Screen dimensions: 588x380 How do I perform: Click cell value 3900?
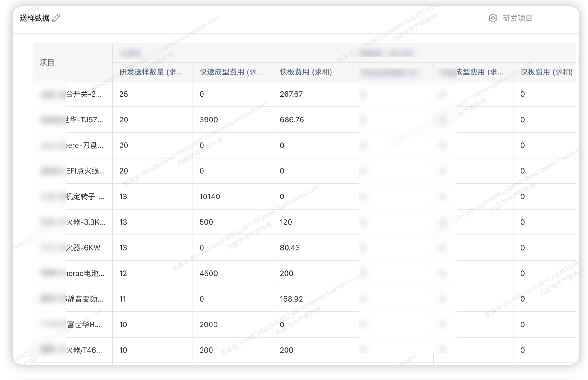tap(208, 119)
